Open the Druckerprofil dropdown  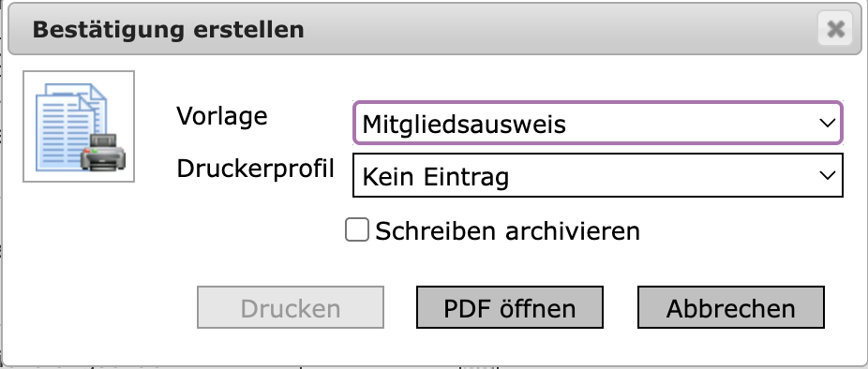pyautogui.click(x=598, y=175)
